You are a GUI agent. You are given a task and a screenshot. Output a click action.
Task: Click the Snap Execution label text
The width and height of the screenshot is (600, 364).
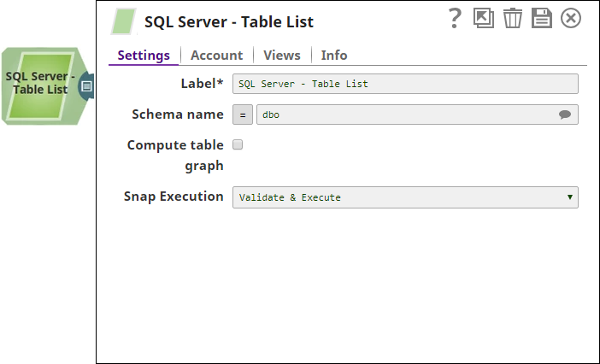click(x=174, y=197)
